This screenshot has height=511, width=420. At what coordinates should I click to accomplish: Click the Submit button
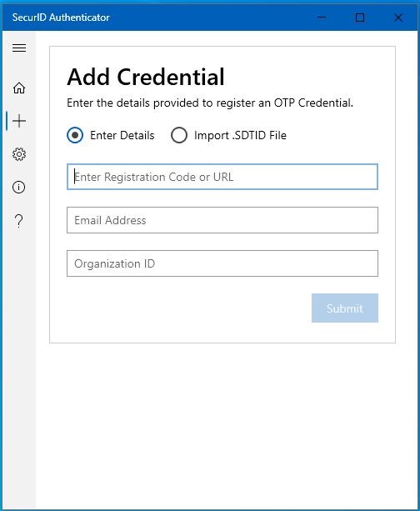pyautogui.click(x=345, y=308)
